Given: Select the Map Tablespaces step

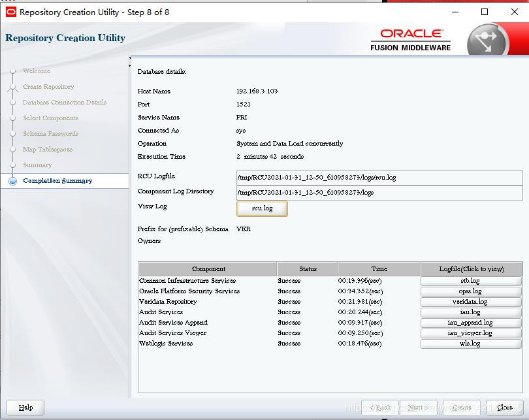Looking at the screenshot, I should 48,150.
